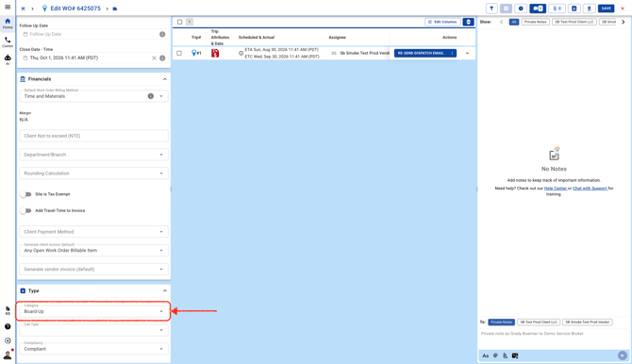The height and width of the screenshot is (364, 632).
Task: Open the hamburger menu
Action: tap(8, 7)
